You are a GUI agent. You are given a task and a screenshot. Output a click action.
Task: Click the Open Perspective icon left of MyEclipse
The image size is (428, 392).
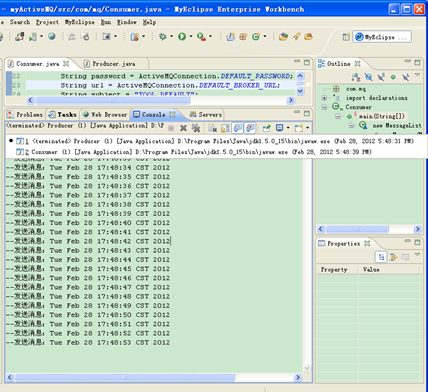tap(346, 37)
